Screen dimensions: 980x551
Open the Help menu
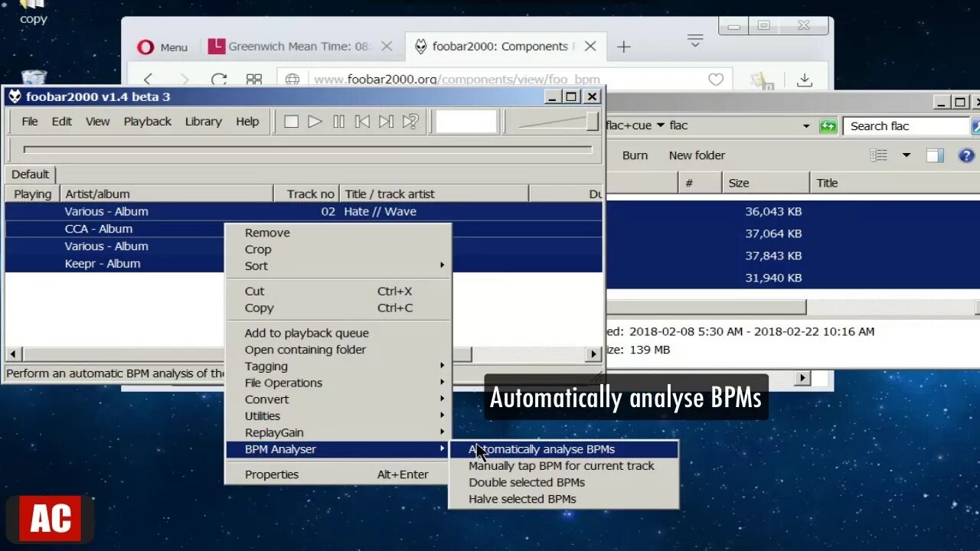pyautogui.click(x=247, y=122)
